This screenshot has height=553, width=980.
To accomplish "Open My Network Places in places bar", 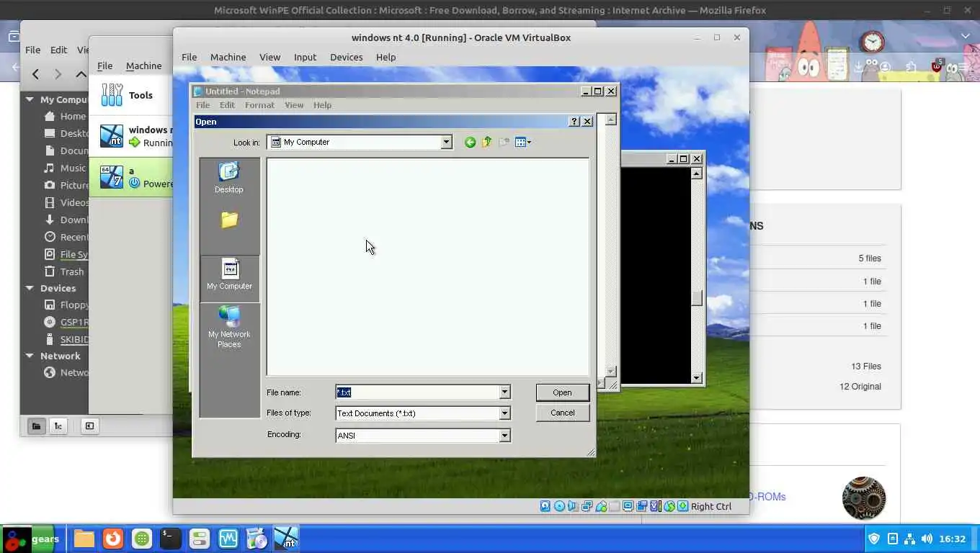I will pos(229,327).
